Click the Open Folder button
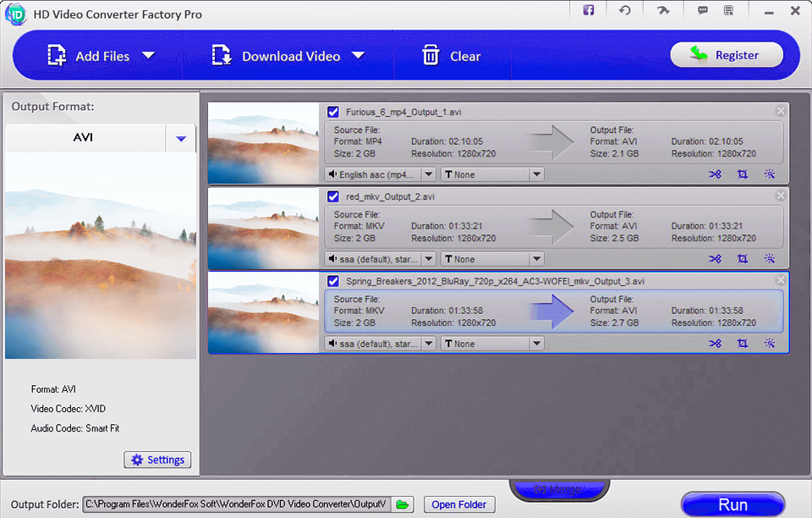Screen dimensions: 812x518 pos(458,504)
